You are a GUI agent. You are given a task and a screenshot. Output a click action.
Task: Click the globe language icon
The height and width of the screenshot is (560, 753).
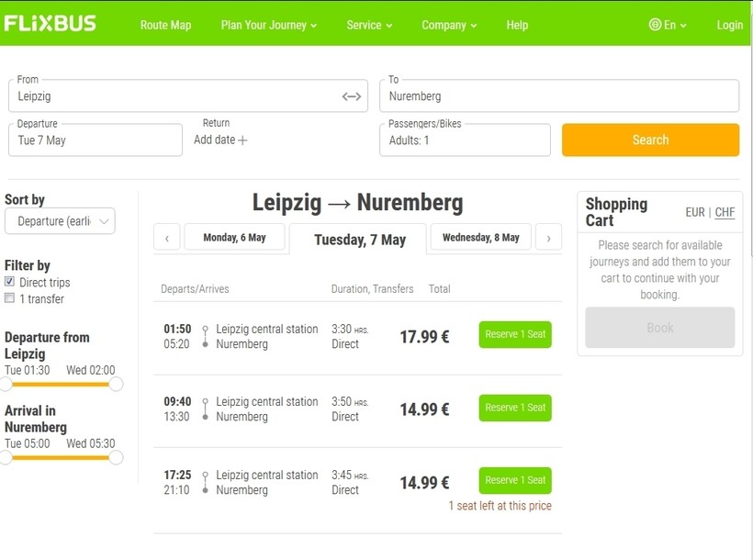click(x=655, y=25)
